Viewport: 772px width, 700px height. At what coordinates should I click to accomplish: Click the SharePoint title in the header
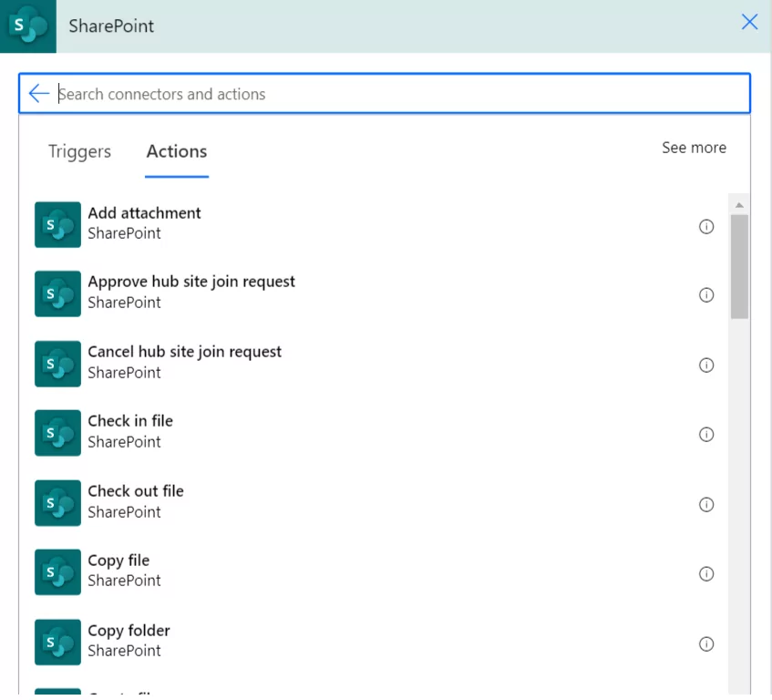coord(111,26)
